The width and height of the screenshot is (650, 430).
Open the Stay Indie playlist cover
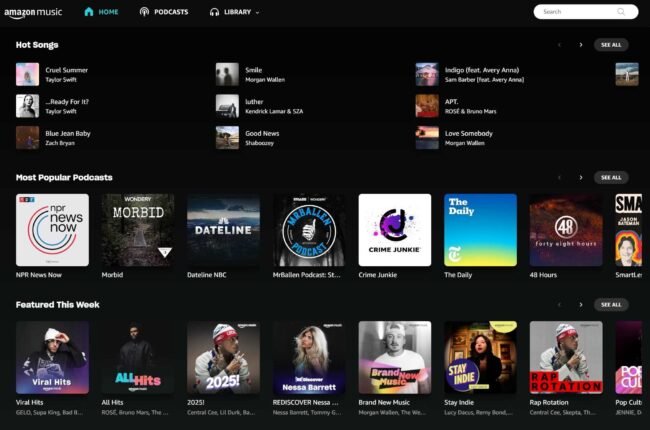[x=480, y=357]
